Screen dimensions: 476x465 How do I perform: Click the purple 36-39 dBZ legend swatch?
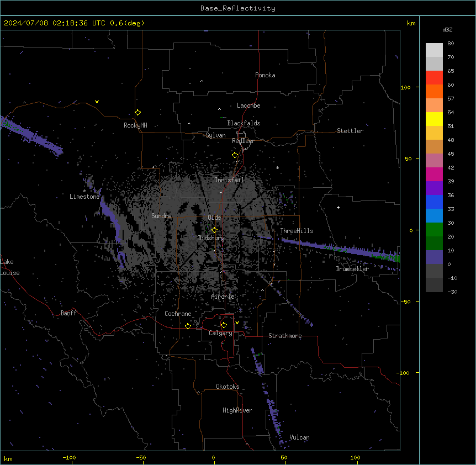click(x=434, y=188)
